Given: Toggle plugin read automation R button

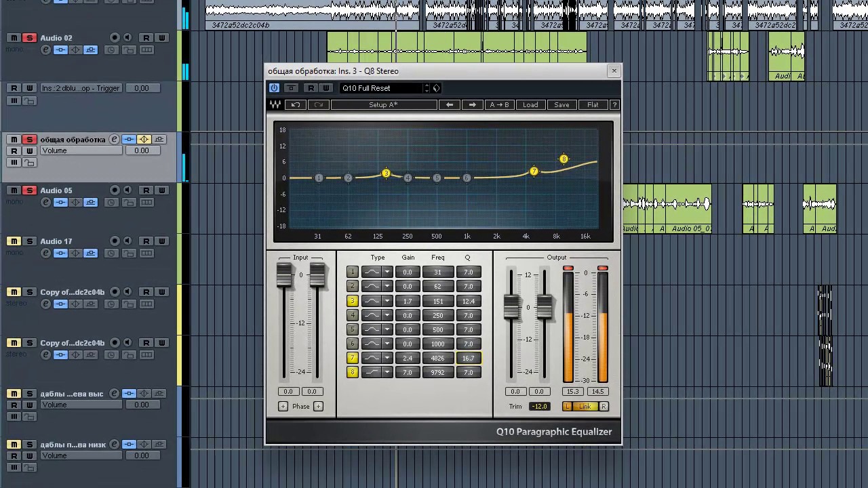Looking at the screenshot, I should click(311, 88).
